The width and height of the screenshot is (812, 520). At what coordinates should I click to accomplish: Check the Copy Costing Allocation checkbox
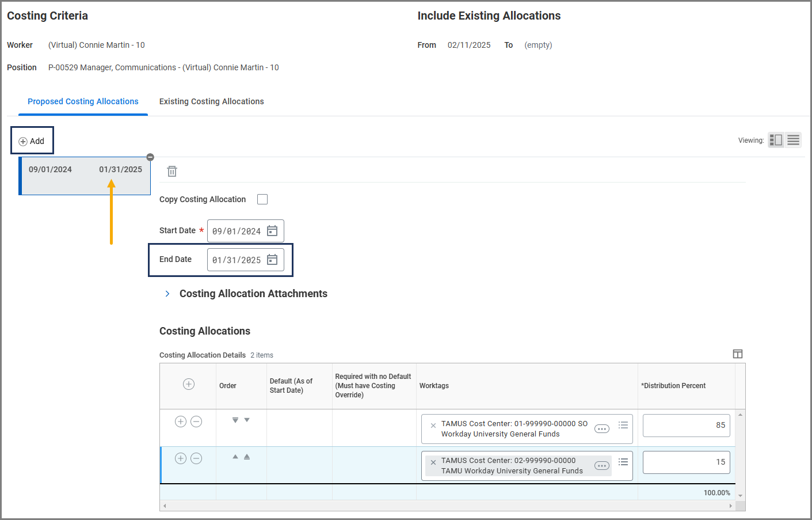click(x=262, y=199)
